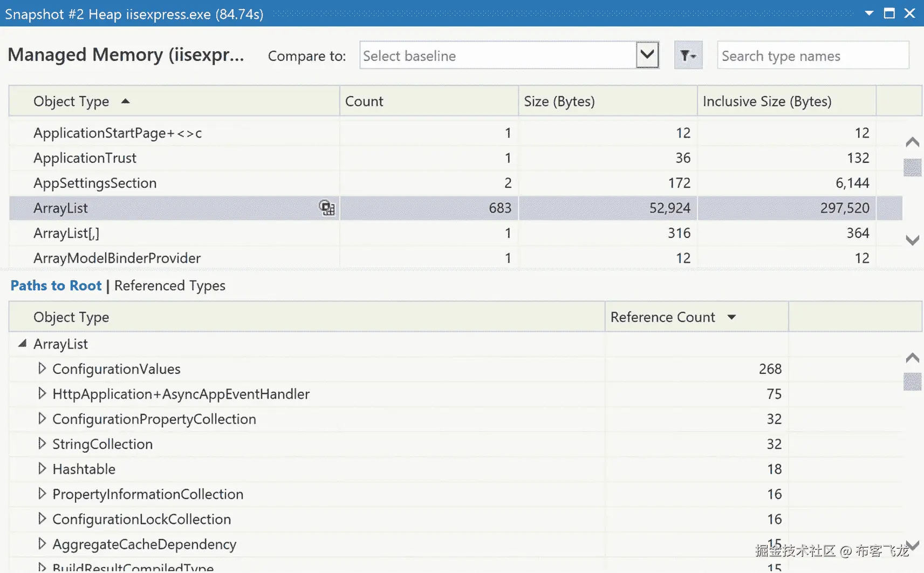Click the lower list scrollbar thumb

pyautogui.click(x=912, y=382)
